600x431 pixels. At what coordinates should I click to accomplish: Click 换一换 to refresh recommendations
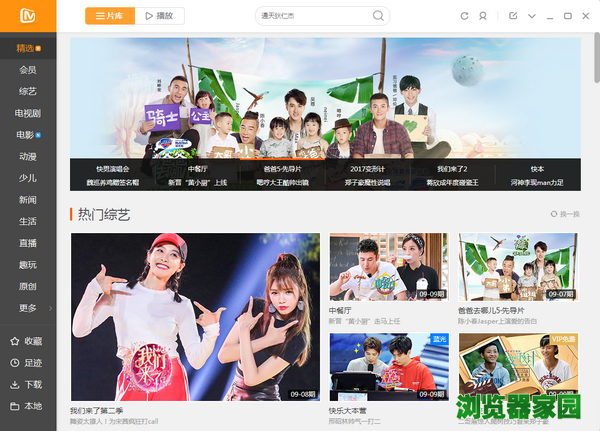pos(565,215)
